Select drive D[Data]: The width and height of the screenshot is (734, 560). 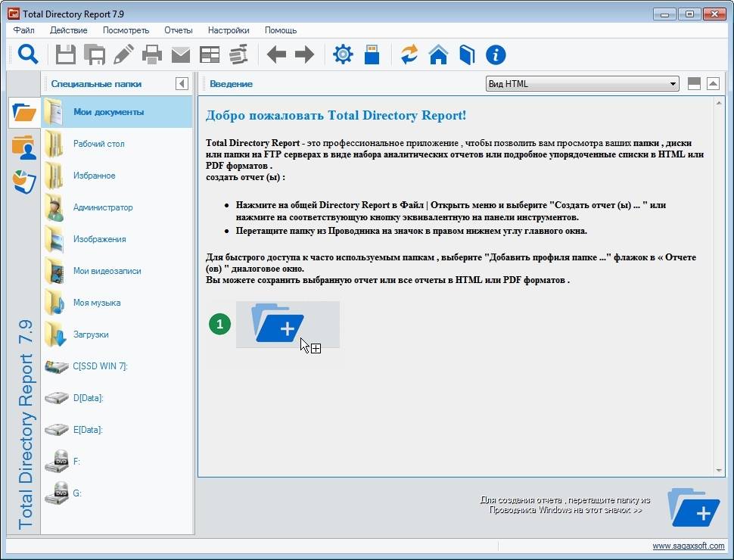pyautogui.click(x=117, y=398)
